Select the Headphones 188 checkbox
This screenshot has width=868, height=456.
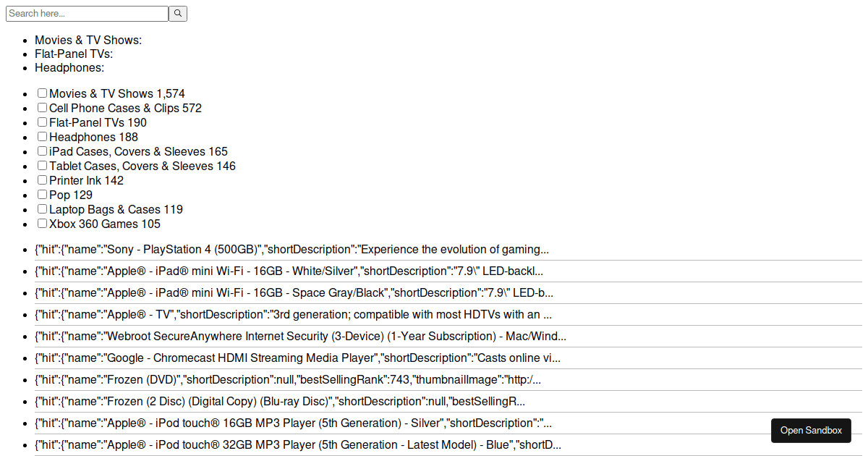click(x=43, y=137)
